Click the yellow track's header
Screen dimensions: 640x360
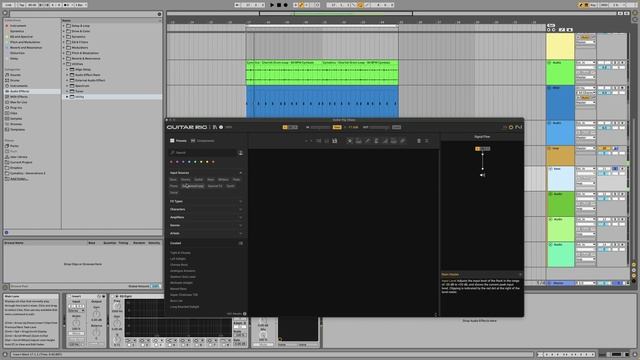pyautogui.click(x=560, y=47)
